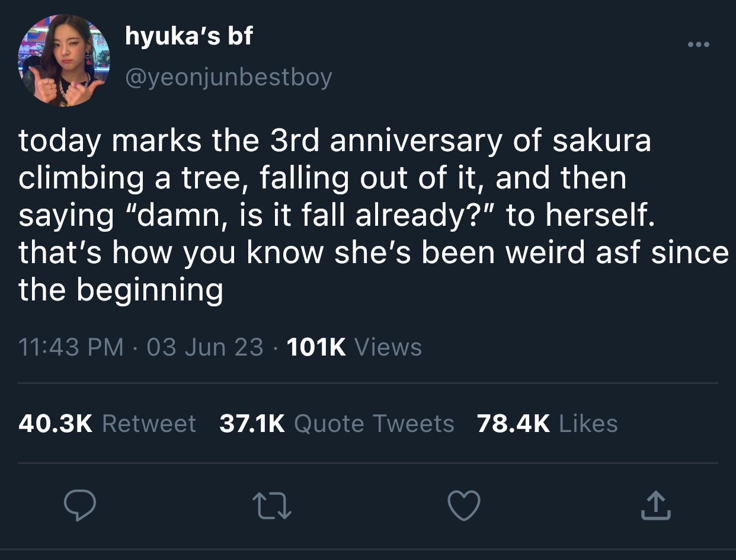Select the 03 Jun 23 date
The width and height of the screenshot is (736, 560).
click(x=205, y=347)
